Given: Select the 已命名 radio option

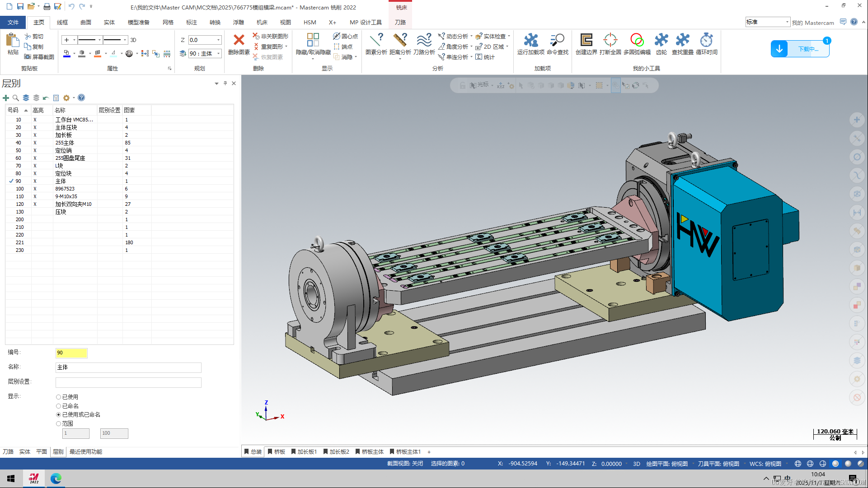Looking at the screenshot, I should point(59,406).
